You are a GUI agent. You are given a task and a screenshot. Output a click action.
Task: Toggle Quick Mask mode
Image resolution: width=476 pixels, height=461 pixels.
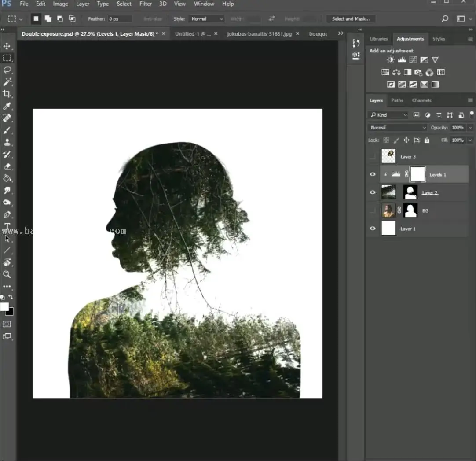7,324
